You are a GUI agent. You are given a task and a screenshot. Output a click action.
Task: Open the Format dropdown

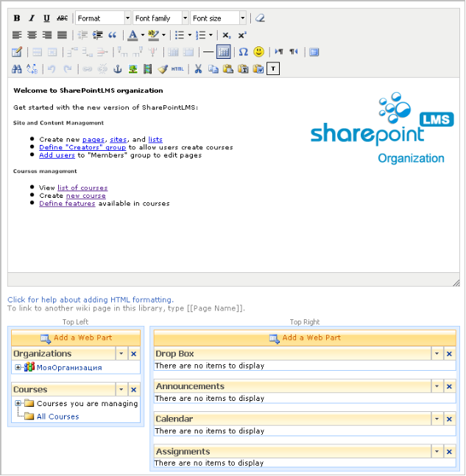click(103, 18)
